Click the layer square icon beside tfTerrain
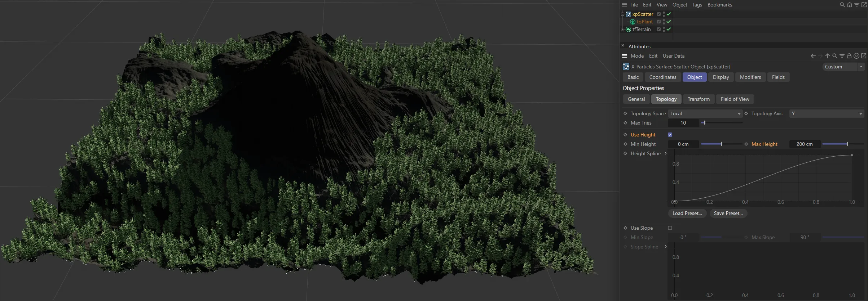 pyautogui.click(x=658, y=29)
